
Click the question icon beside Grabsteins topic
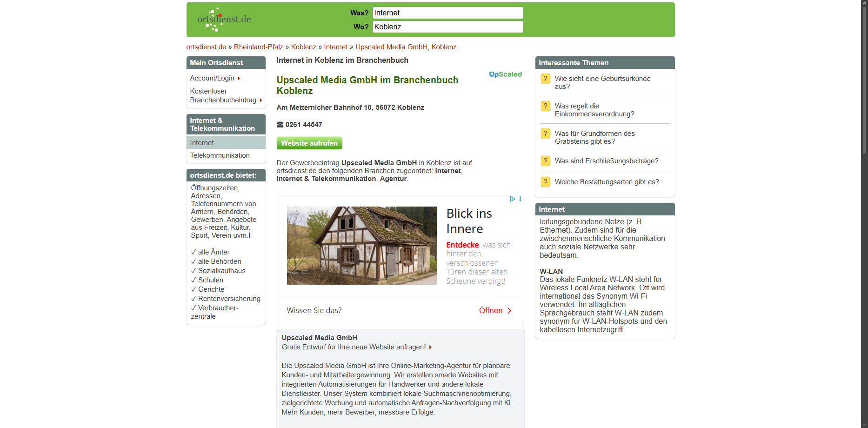[546, 134]
